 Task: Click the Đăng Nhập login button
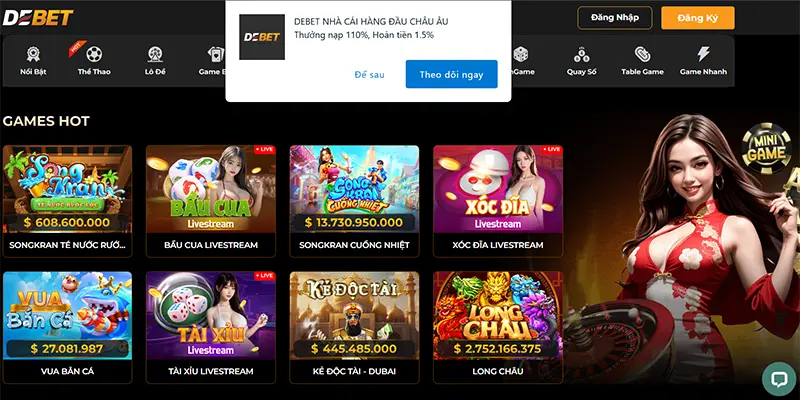point(615,18)
